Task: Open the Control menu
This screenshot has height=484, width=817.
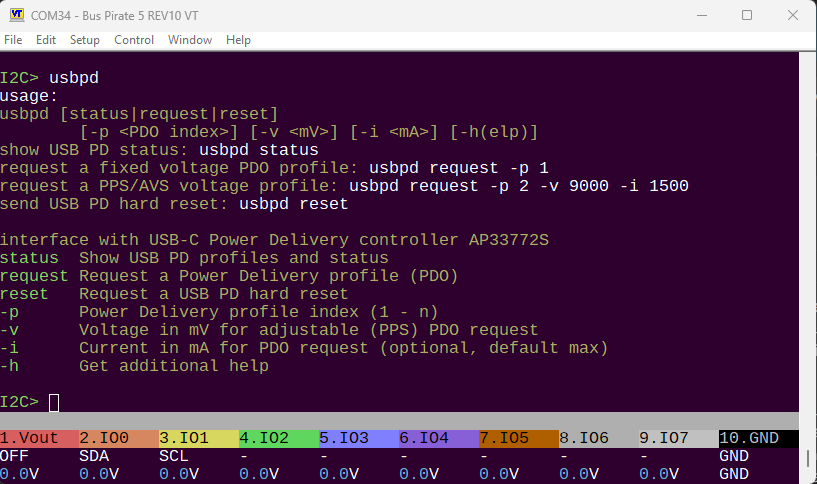Action: pos(134,40)
